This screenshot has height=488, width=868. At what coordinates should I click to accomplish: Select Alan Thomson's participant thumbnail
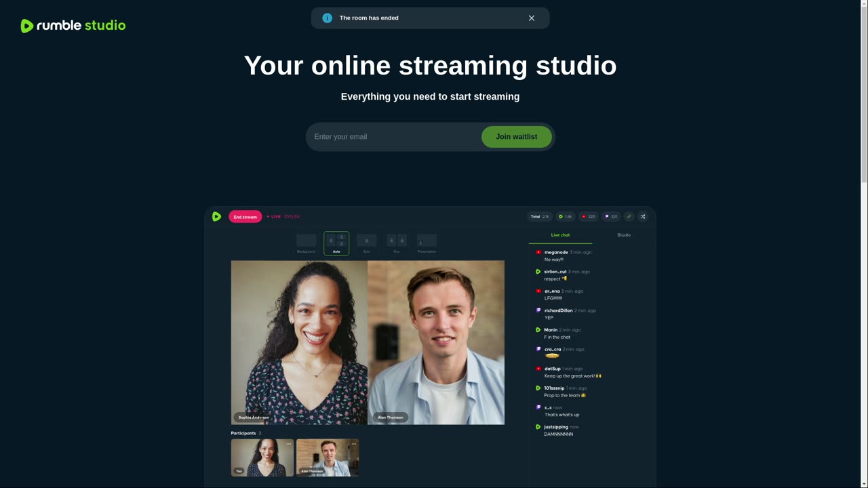click(328, 457)
